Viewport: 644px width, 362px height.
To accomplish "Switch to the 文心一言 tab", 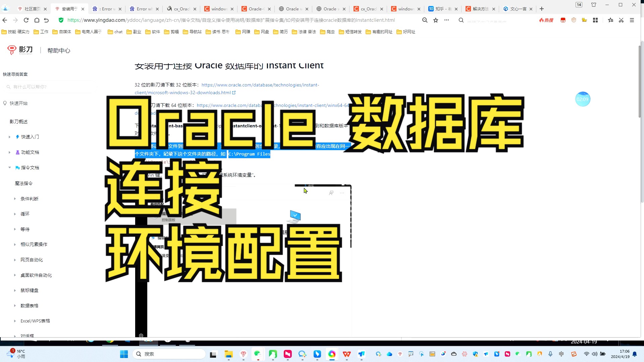I will [518, 9].
